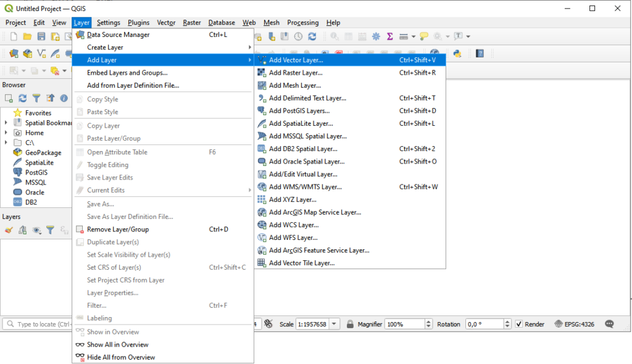Increase Magnifier with the up stepper
632x364 pixels.
428,321
